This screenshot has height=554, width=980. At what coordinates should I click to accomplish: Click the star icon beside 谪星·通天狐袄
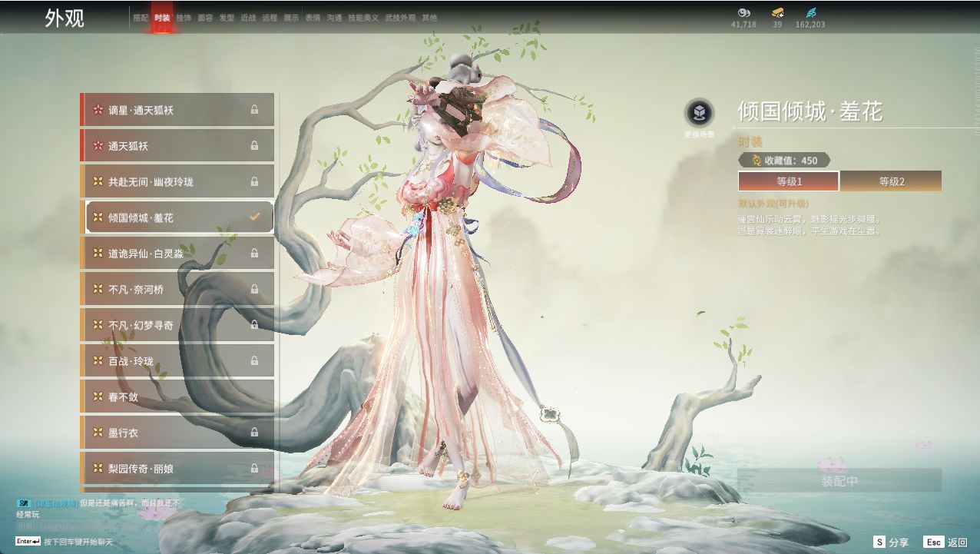pos(97,109)
